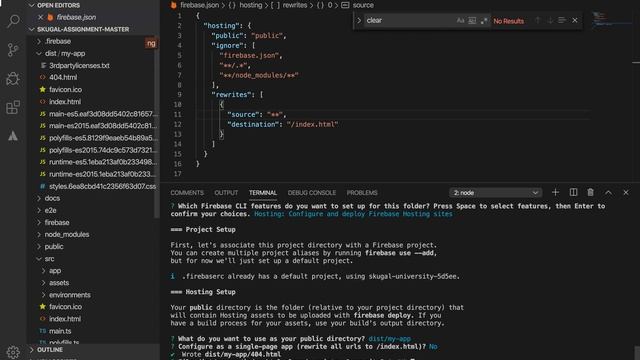Expand the .firebase folder
The image size is (640, 360).
58,41
